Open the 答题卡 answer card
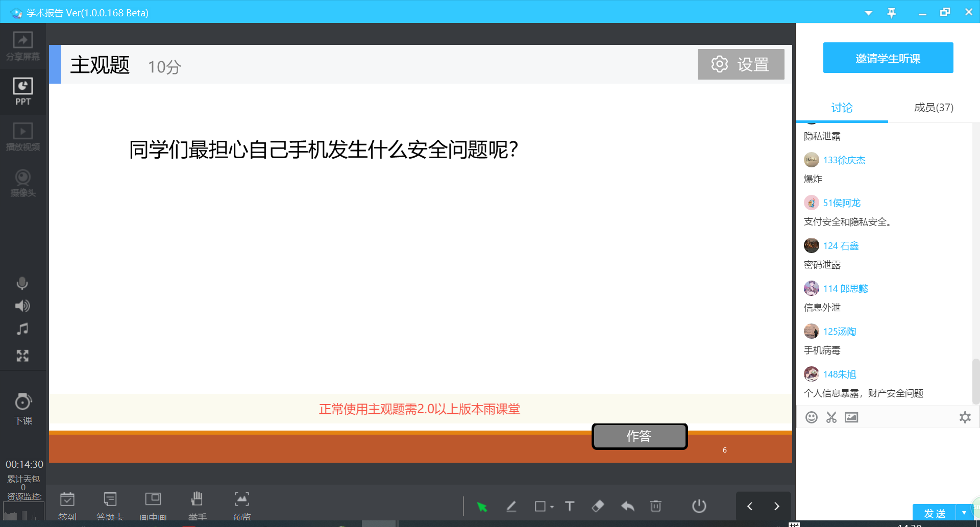The image size is (980, 527). pos(110,505)
